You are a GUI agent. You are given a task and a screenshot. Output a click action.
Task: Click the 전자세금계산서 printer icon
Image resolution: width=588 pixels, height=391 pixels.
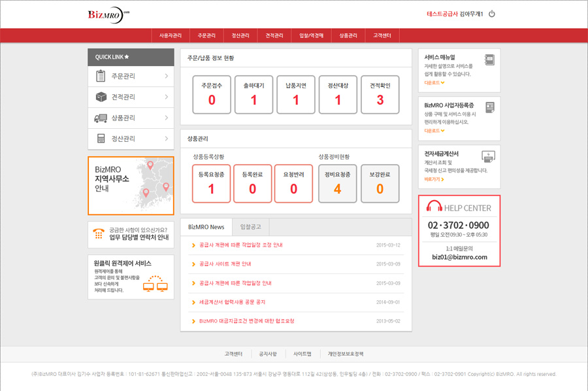pyautogui.click(x=488, y=156)
